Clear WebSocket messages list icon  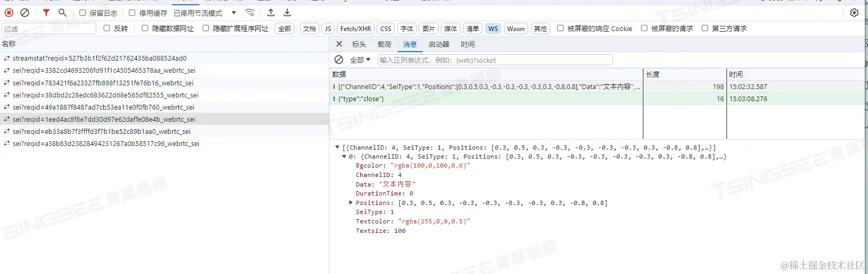(x=339, y=60)
